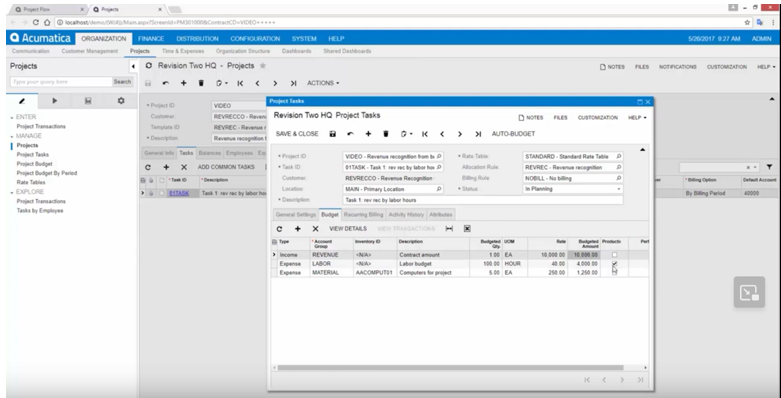Open NOTES in Project Tasks dialog

click(531, 118)
